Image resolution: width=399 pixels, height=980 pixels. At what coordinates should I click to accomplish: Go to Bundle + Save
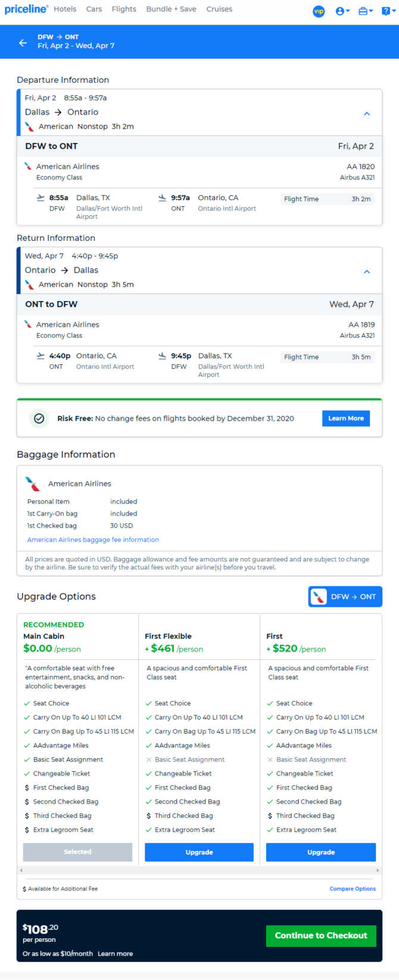point(171,9)
